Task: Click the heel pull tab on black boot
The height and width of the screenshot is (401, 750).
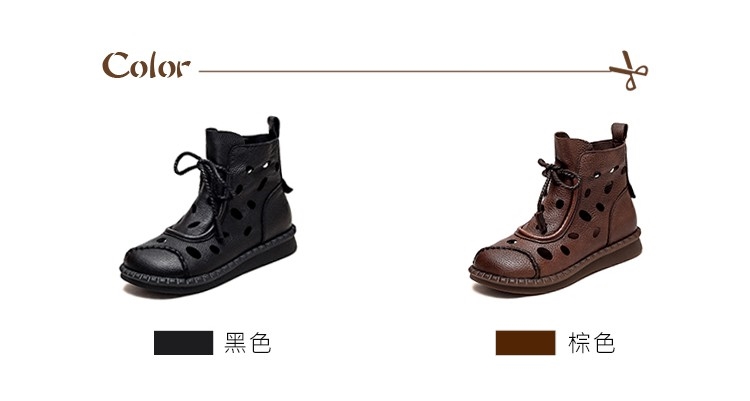Action: tap(273, 127)
